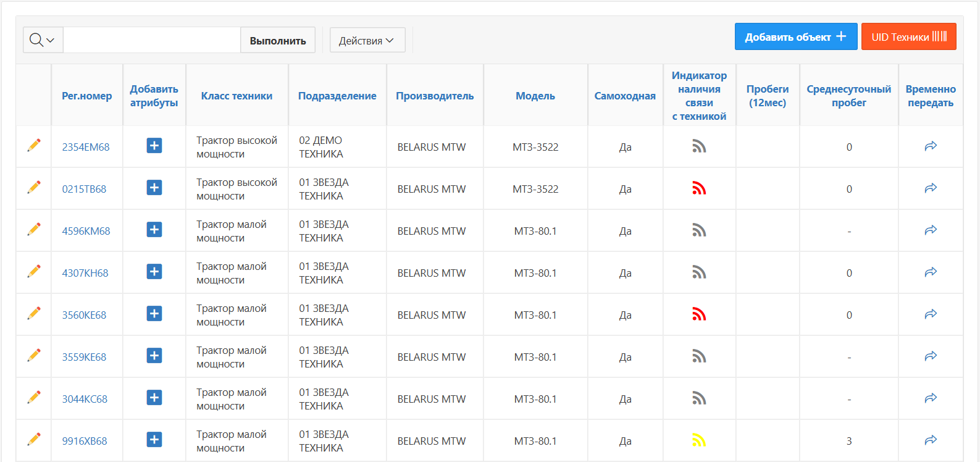
Task: Open the search column selector dropdown
Action: (x=43, y=40)
